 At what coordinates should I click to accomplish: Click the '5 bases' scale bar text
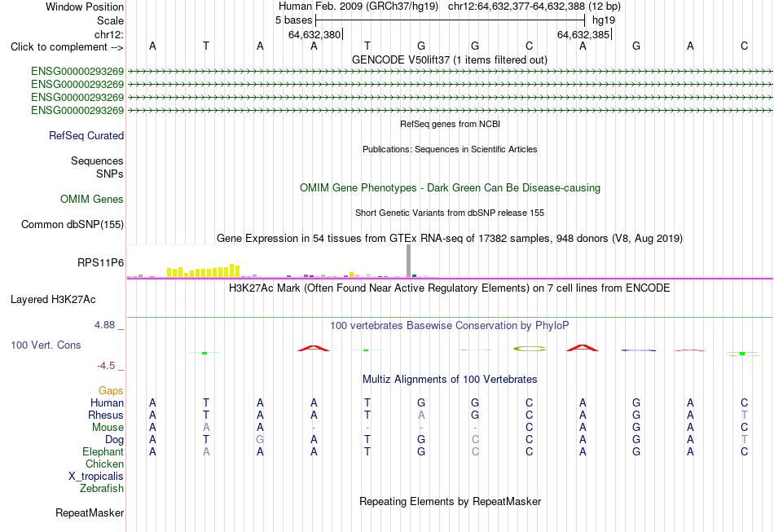pyautogui.click(x=293, y=20)
